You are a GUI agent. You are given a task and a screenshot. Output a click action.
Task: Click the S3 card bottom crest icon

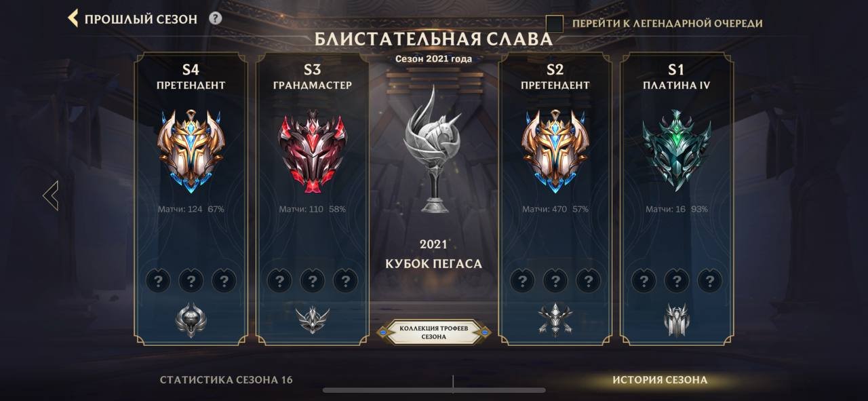pos(313,320)
